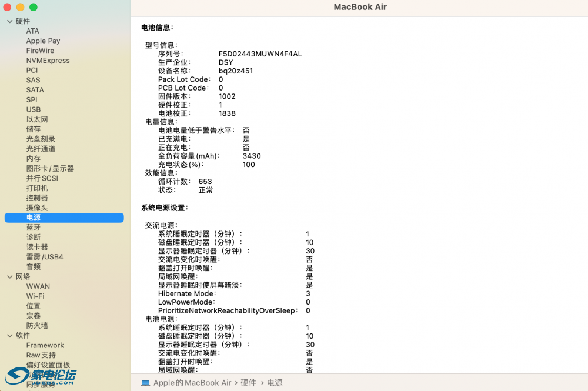The height and width of the screenshot is (391, 588).
Task: Click Hibernate Mode label
Action: coord(187,294)
